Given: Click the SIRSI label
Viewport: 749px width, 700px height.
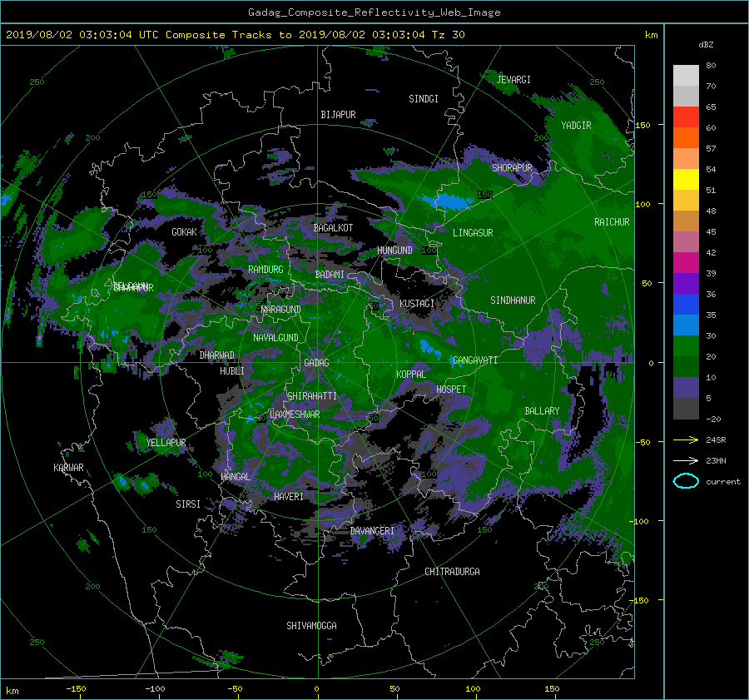Looking at the screenshot, I should (x=188, y=504).
